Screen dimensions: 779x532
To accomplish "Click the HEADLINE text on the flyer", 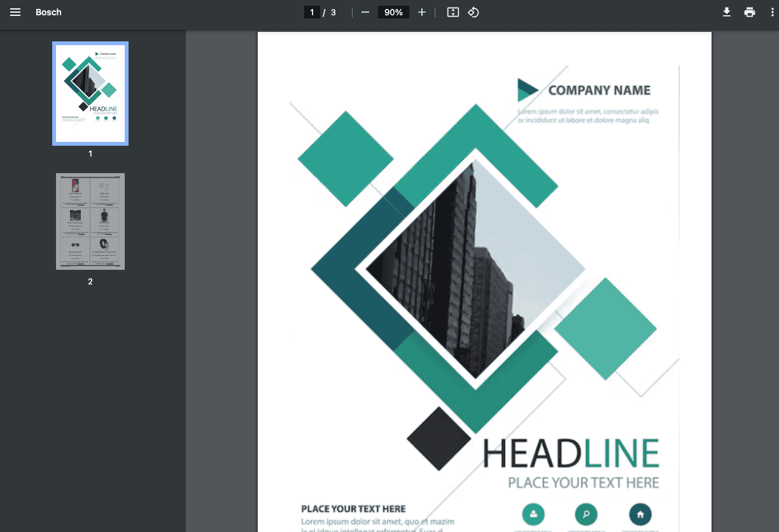I will [573, 453].
